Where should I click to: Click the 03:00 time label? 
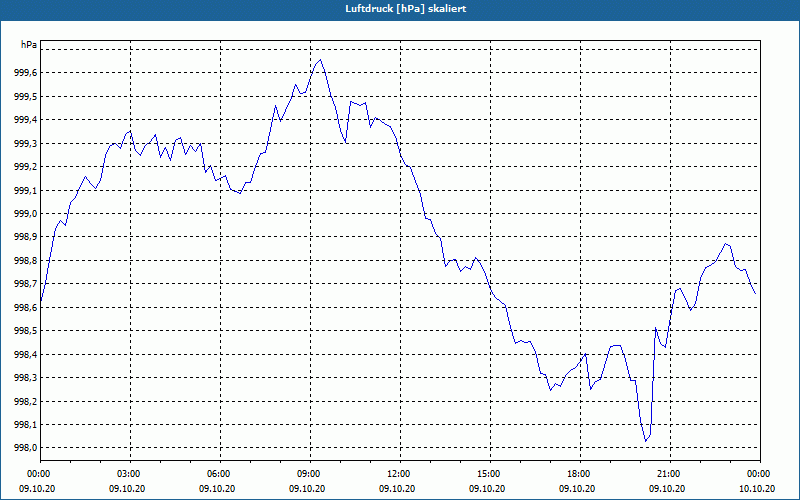point(130,474)
